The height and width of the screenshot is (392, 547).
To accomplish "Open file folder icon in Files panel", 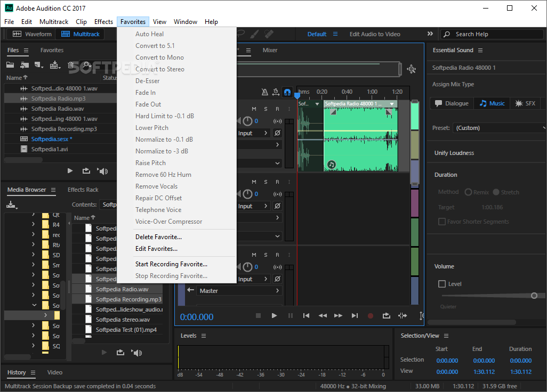I will tap(10, 65).
